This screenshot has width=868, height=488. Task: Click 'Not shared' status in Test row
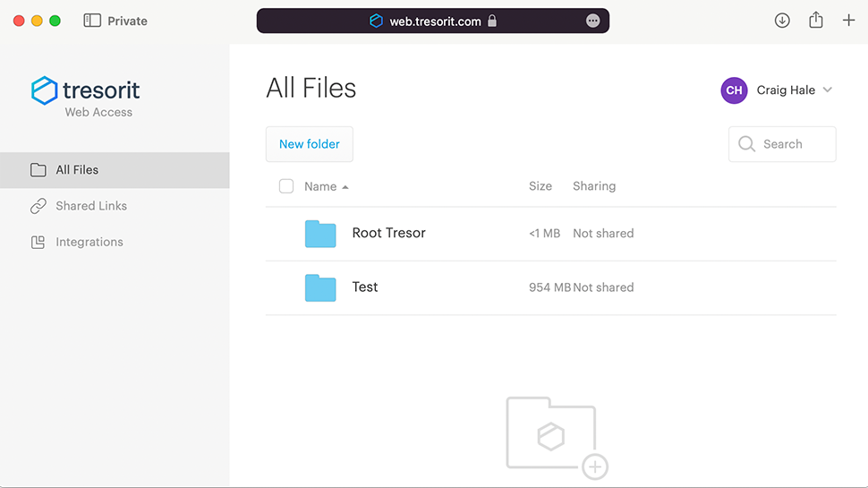click(603, 287)
